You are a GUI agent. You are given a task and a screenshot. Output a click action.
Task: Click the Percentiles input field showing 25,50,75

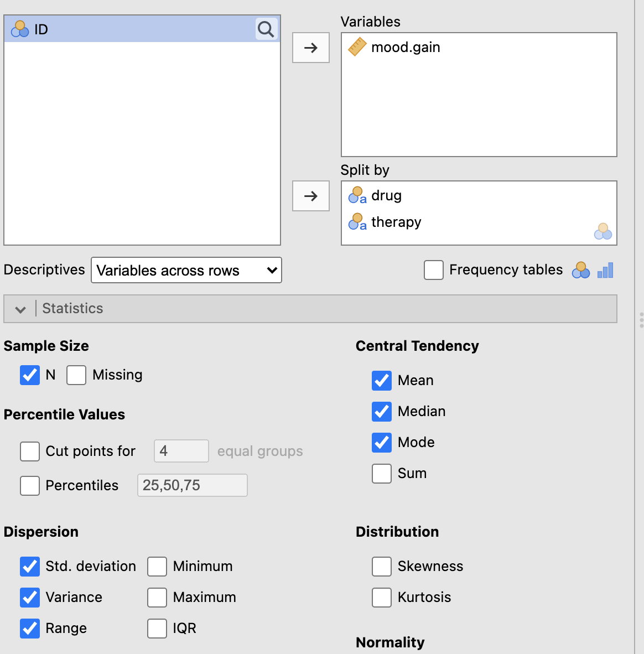(x=192, y=485)
